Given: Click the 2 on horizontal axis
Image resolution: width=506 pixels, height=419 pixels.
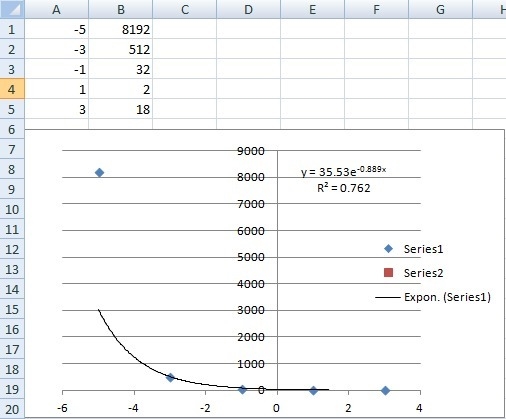Looking at the screenshot, I should (x=349, y=408).
